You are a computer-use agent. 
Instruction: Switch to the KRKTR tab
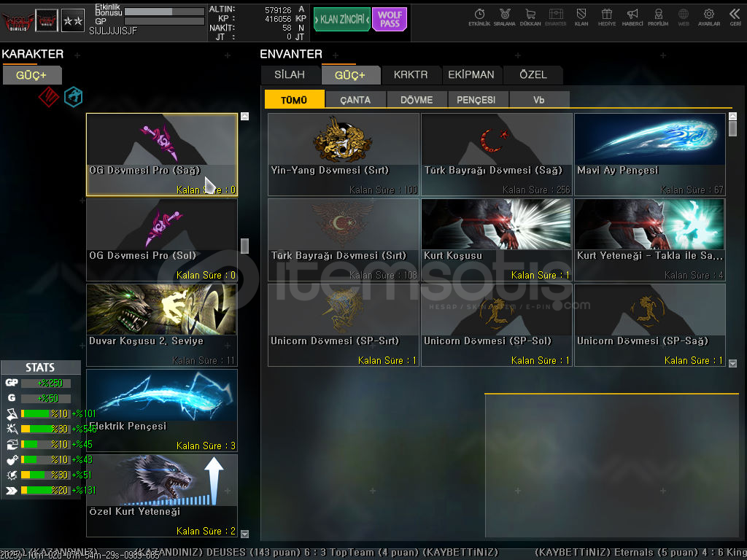tap(411, 75)
